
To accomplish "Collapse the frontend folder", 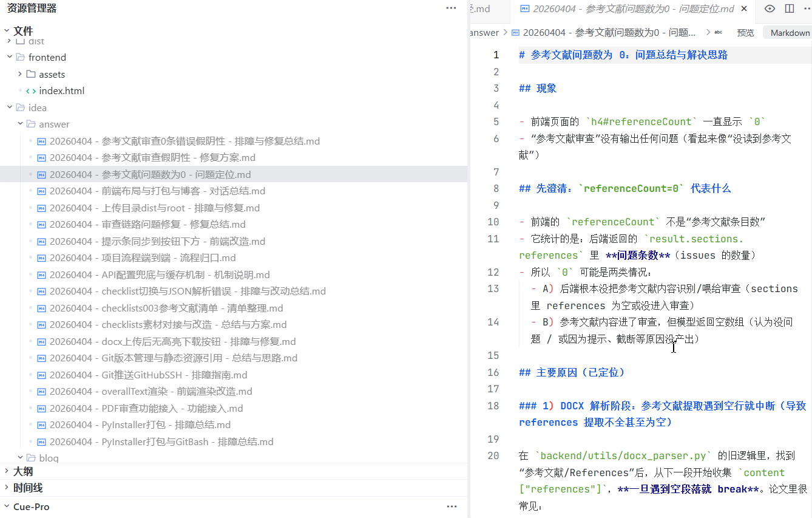I will (10, 57).
